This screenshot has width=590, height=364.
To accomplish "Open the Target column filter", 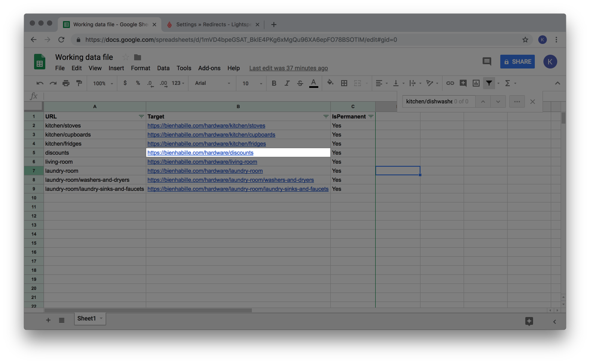I will pyautogui.click(x=326, y=117).
